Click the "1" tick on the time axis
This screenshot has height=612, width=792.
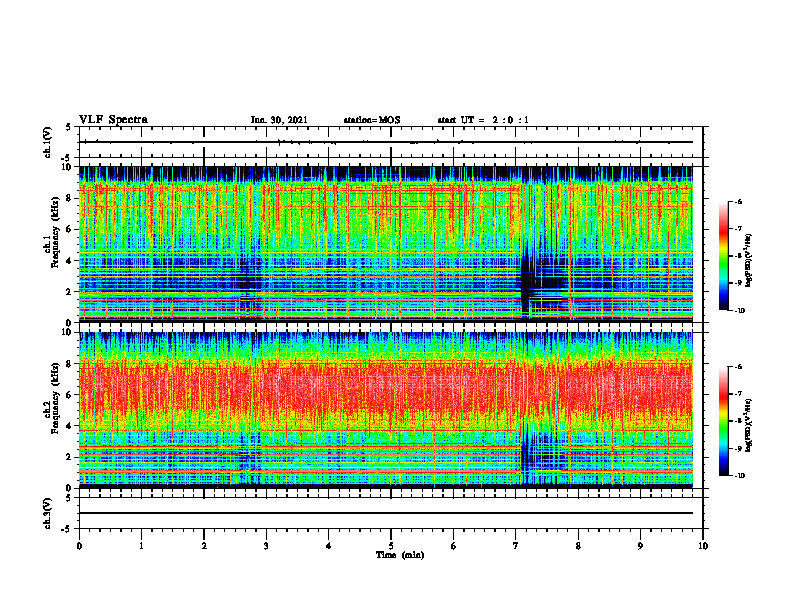point(141,546)
